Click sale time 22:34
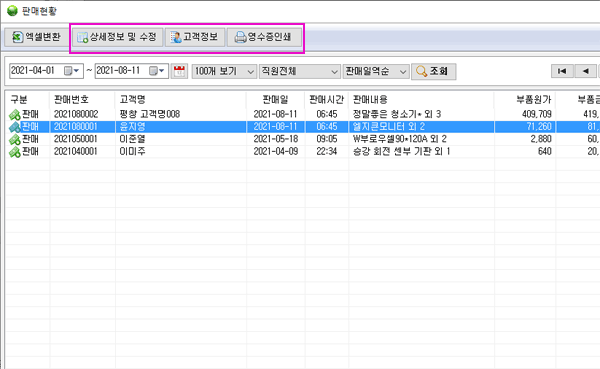600x369 pixels. pos(327,152)
